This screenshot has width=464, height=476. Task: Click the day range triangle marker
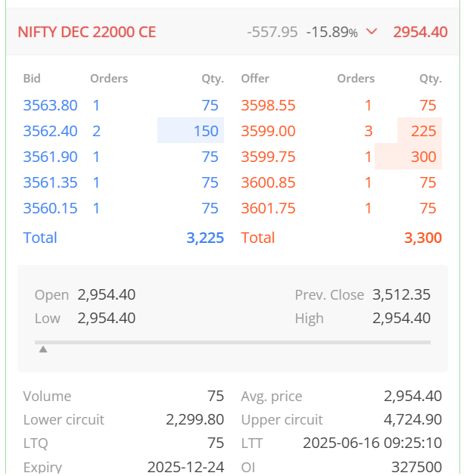(43, 349)
